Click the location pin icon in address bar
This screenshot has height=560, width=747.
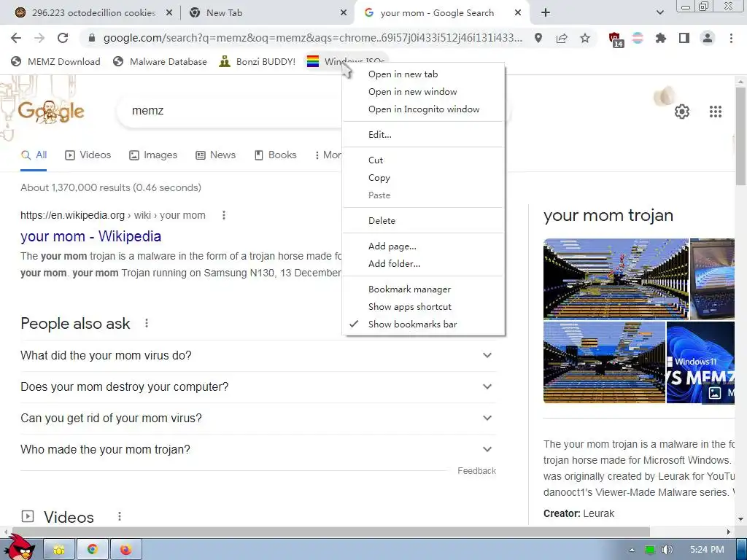538,38
